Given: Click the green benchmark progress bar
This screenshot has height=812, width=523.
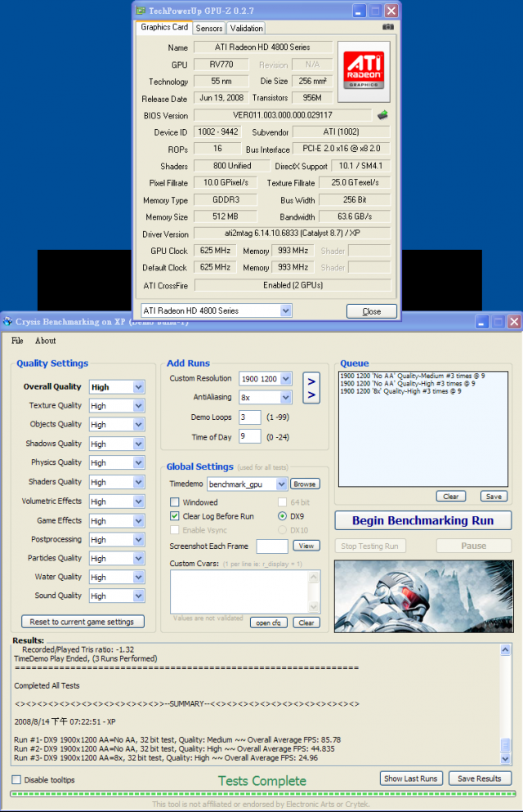Looking at the screenshot, I should pyautogui.click(x=262, y=793).
